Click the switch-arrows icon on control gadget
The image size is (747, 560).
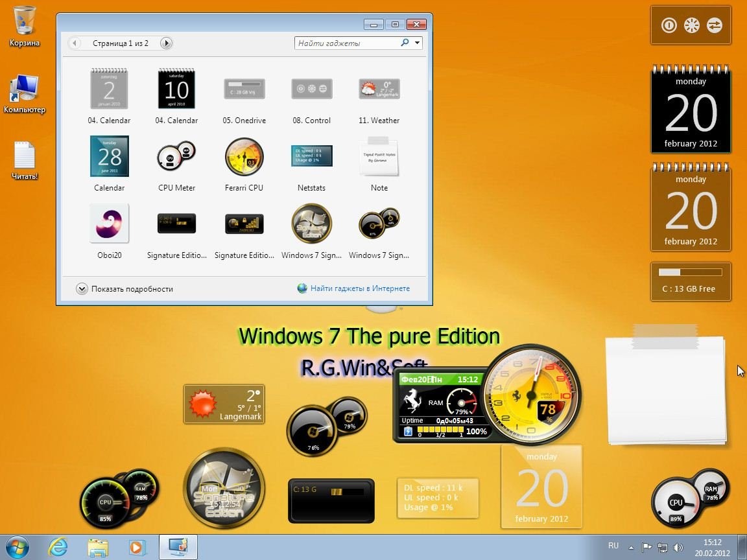715,25
